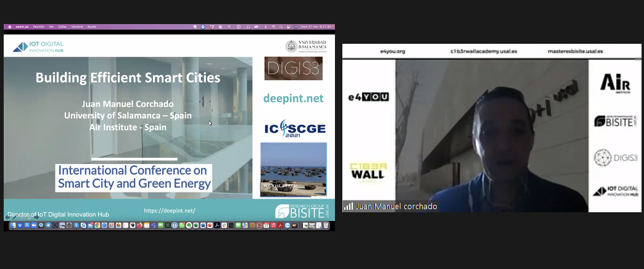This screenshot has width=644, height=269.
Task: Click the DIGIS3 image on slide
Action: click(x=293, y=68)
